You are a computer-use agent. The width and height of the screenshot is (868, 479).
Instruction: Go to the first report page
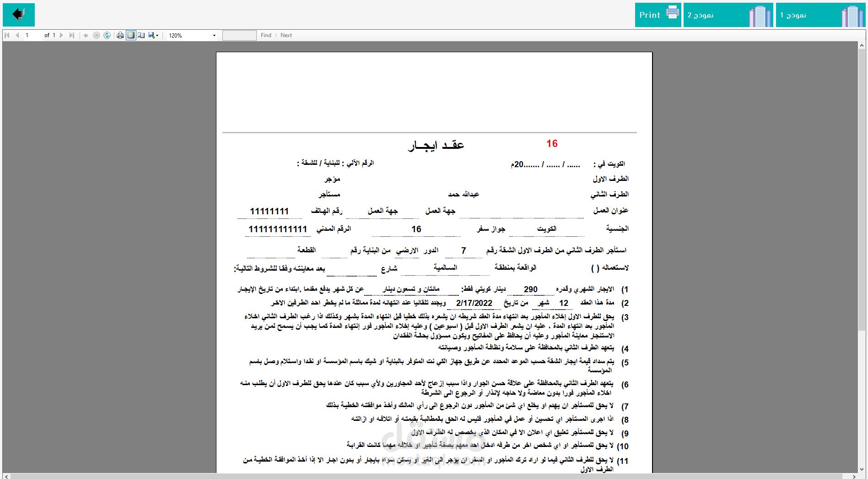tap(7, 35)
